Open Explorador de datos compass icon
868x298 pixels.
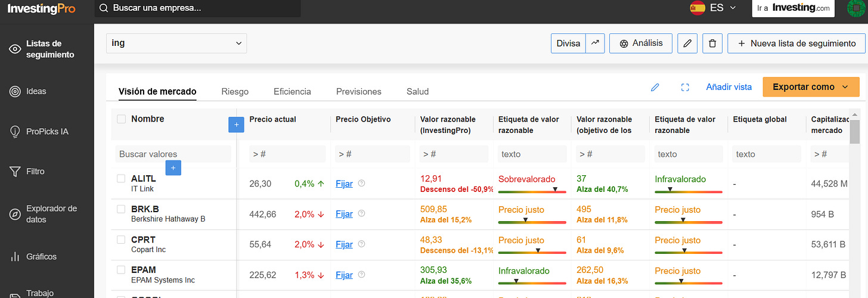(x=15, y=215)
